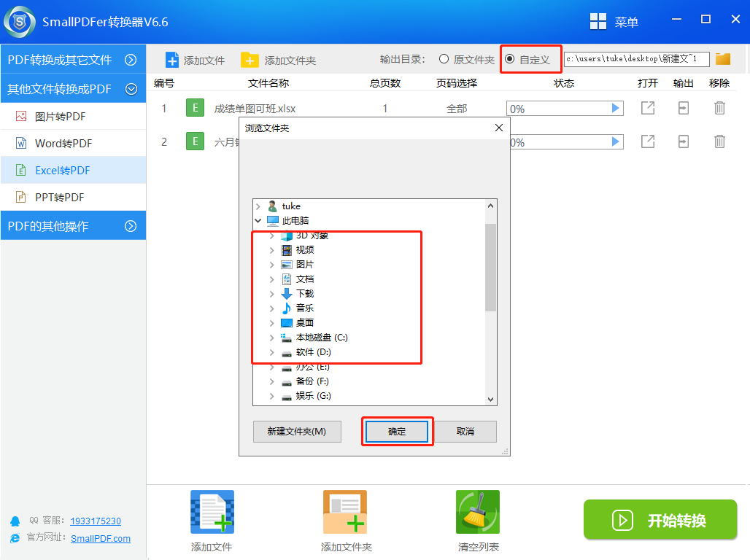Open the 添加文件 toolbar icon
Viewport: 750px width, 560px height.
[195, 59]
